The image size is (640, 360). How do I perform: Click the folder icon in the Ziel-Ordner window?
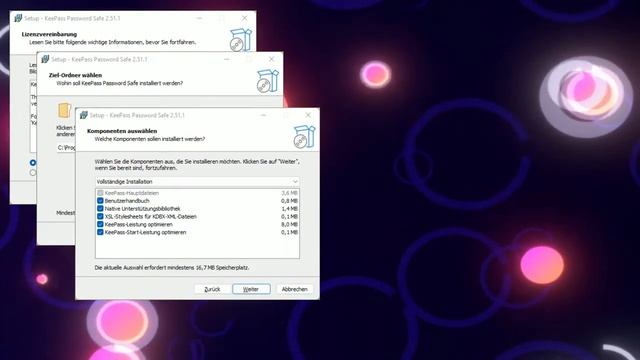(64, 110)
